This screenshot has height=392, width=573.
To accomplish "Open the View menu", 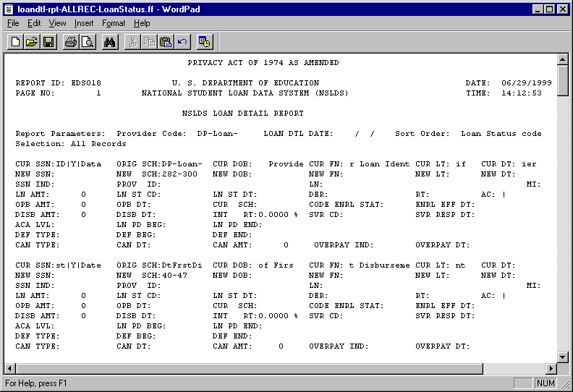I will [x=57, y=23].
